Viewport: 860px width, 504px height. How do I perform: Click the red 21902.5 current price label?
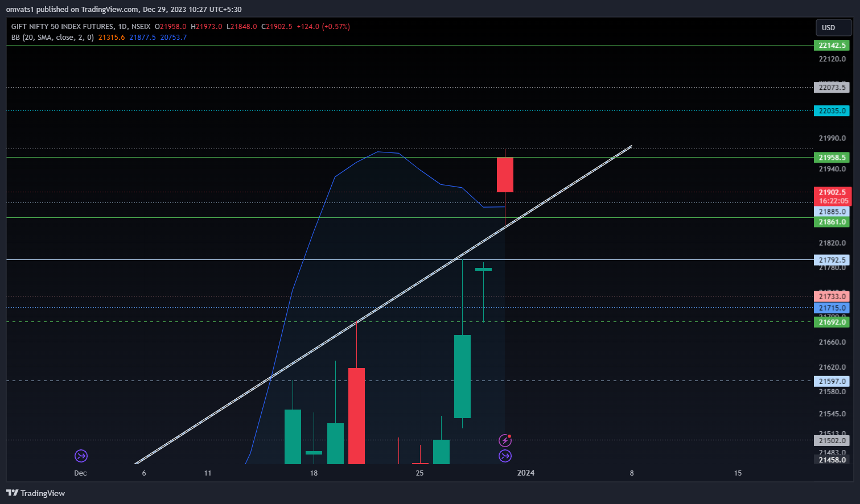(x=833, y=196)
